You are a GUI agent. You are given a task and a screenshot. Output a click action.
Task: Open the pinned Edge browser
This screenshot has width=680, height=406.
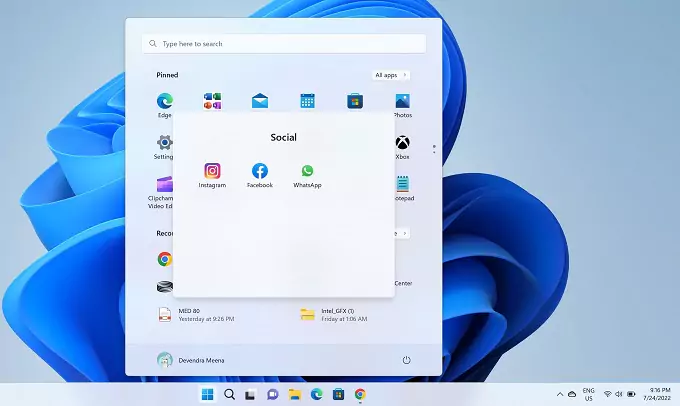[164, 105]
